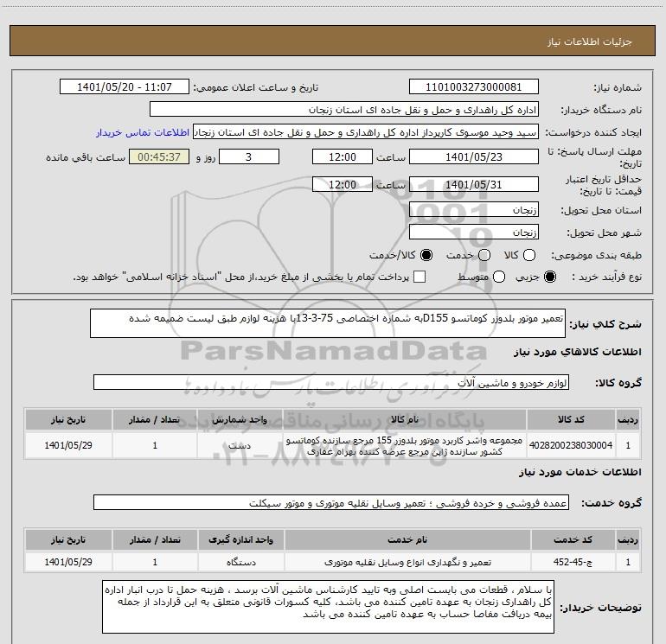The height and width of the screenshot is (644, 666).
Task: Click service code ج-45-452
Action: point(573,562)
